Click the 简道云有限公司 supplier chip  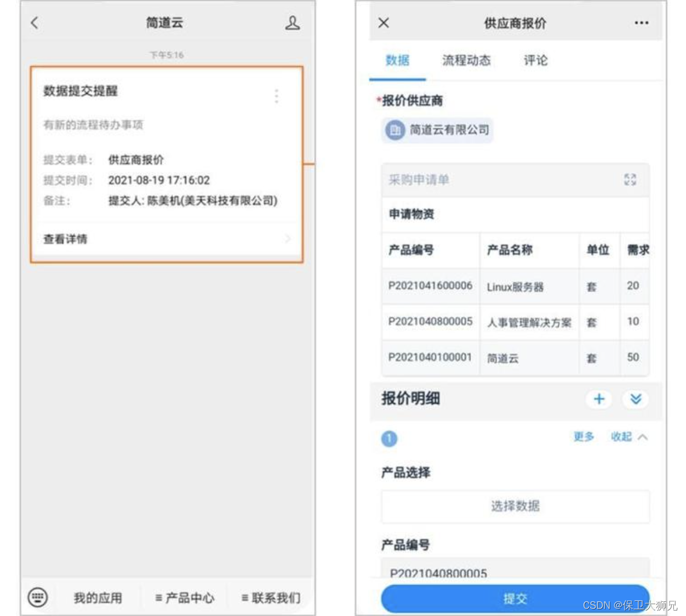[437, 130]
